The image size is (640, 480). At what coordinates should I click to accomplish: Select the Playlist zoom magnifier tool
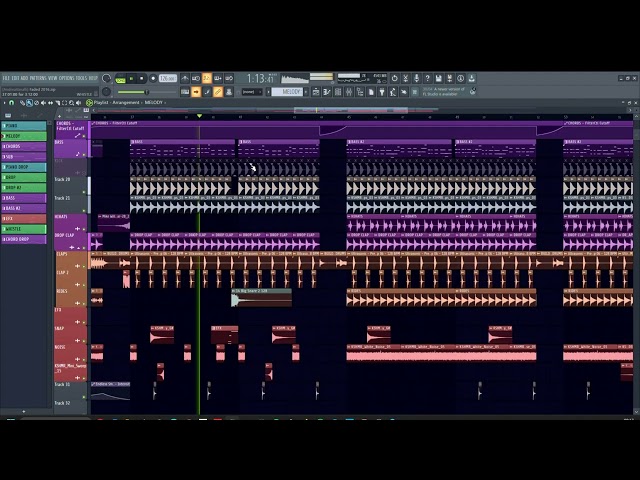coord(71,103)
